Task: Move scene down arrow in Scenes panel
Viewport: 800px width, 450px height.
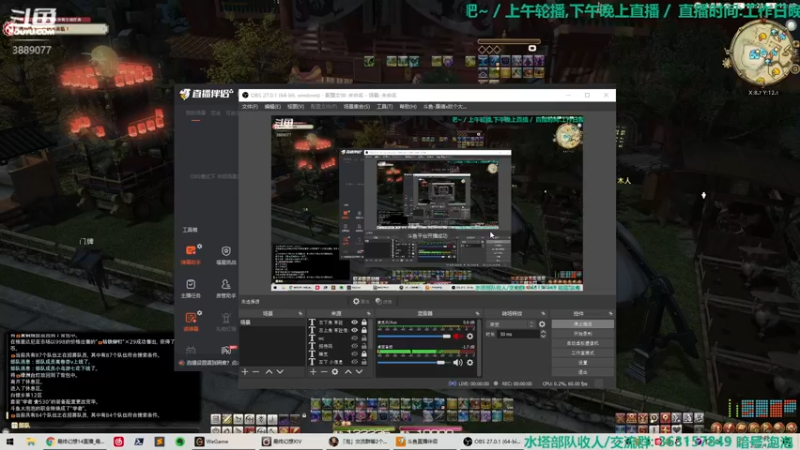Action: pos(280,371)
